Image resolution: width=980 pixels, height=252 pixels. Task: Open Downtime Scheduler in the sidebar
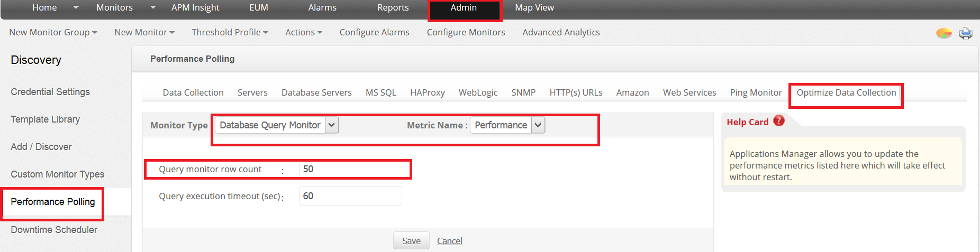(x=54, y=230)
